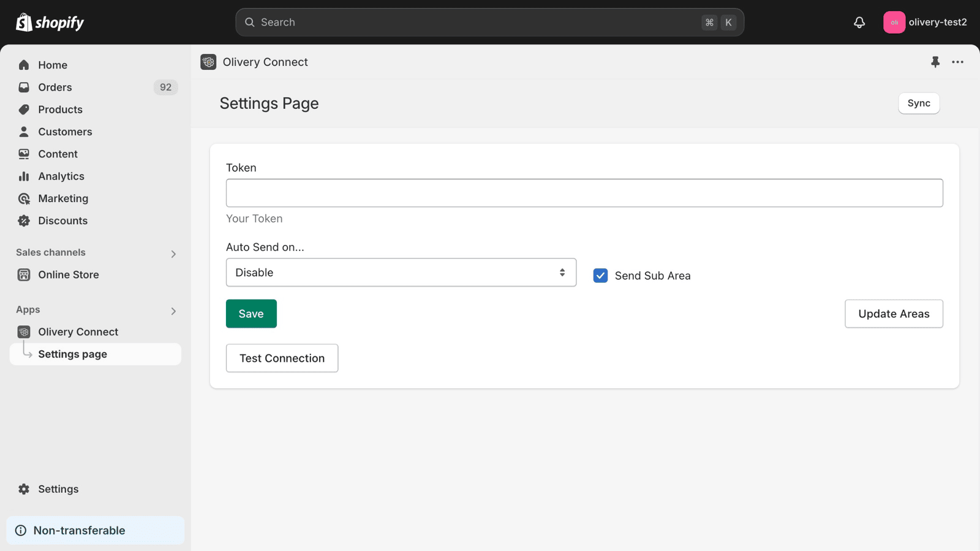
Task: Open notifications with the bell icon
Action: [859, 23]
